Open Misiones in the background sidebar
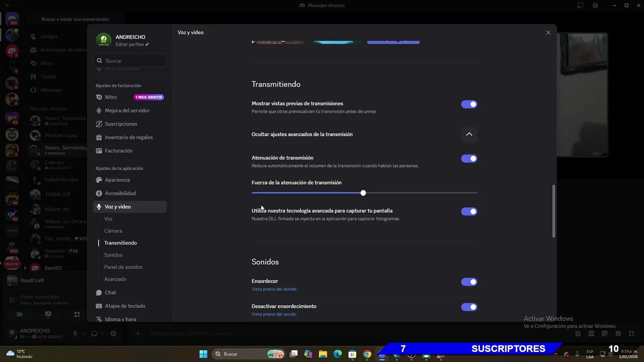Viewport: 644px width, 362px height. 51,90
